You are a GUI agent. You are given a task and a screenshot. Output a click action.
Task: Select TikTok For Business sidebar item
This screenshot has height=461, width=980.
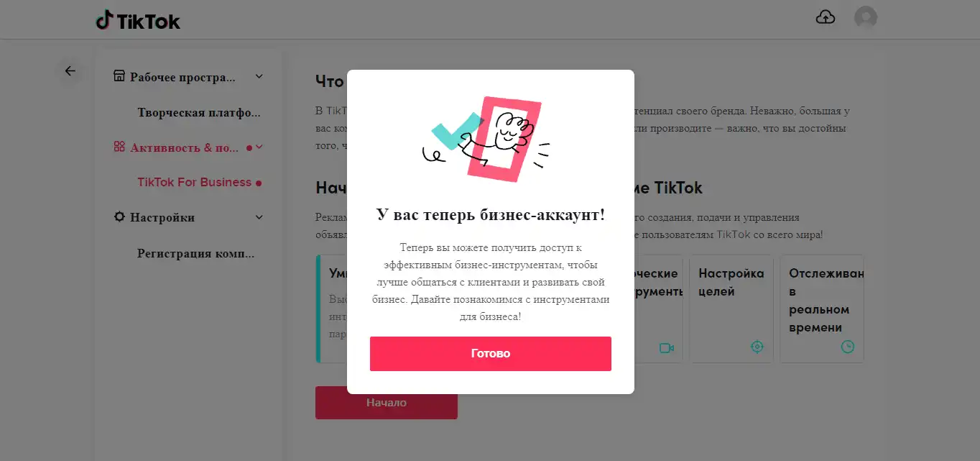194,182
